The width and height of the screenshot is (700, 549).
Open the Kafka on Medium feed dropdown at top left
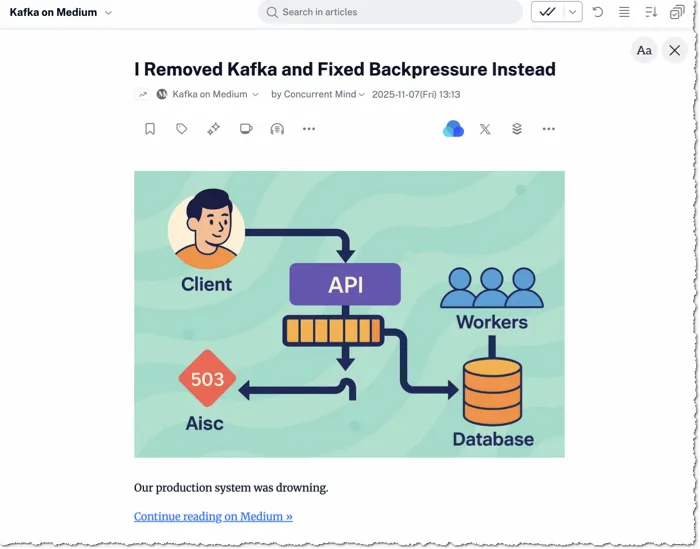pos(61,12)
